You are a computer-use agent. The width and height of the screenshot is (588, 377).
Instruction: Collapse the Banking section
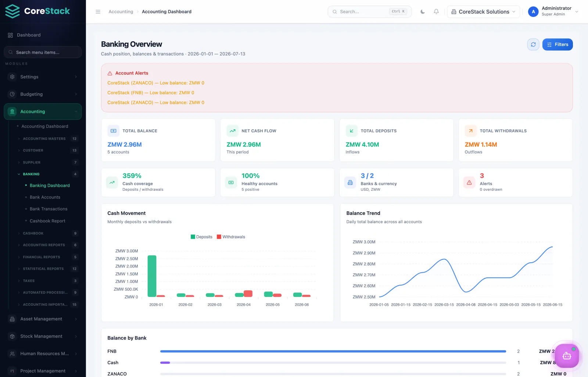coord(48,174)
